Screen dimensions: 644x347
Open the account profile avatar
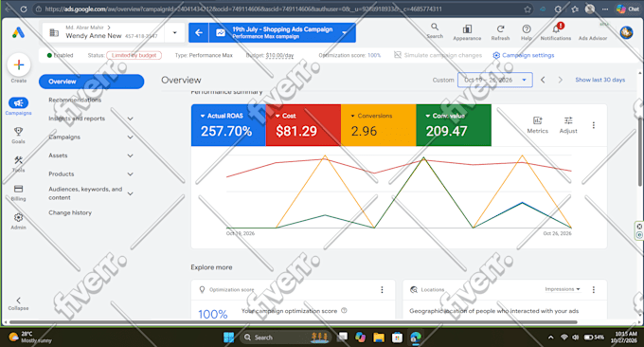pyautogui.click(x=626, y=32)
